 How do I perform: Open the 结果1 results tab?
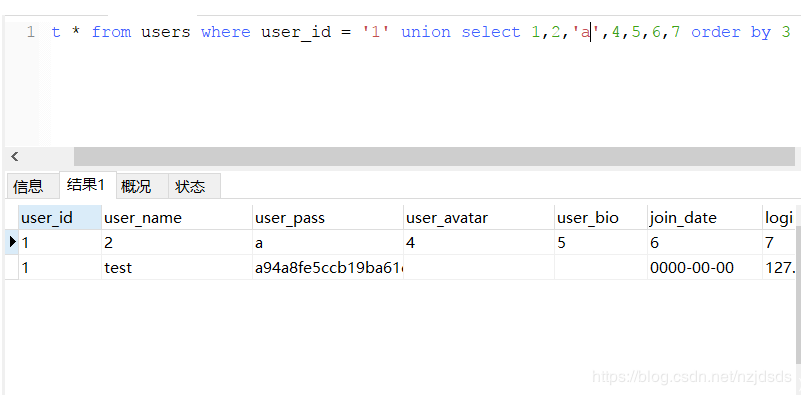[x=88, y=185]
